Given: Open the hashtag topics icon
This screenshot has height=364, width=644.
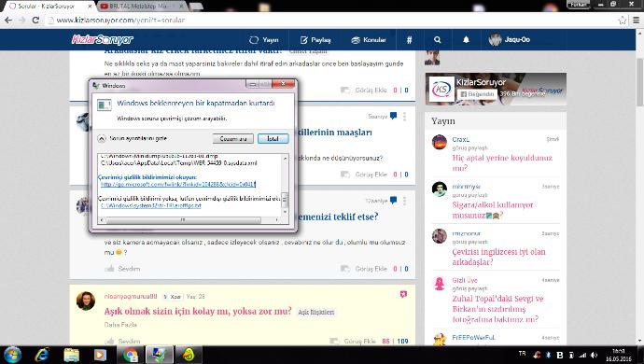Looking at the screenshot, I should (409, 40).
